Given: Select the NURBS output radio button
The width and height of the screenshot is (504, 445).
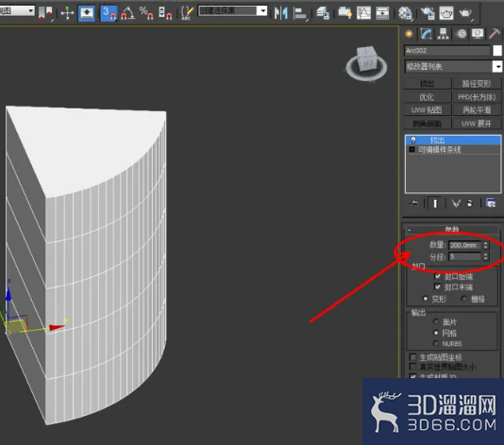Looking at the screenshot, I should point(436,343).
